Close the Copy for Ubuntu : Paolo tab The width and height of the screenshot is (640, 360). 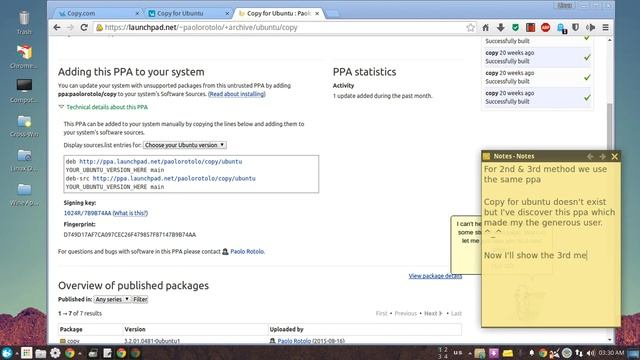tap(317, 13)
